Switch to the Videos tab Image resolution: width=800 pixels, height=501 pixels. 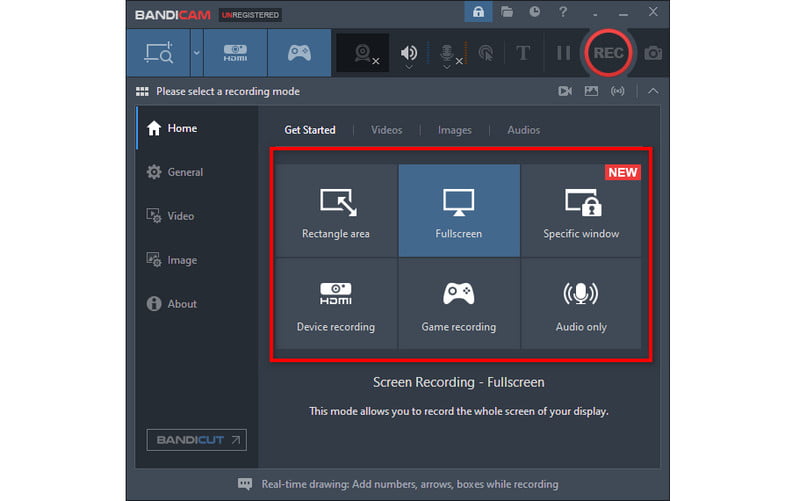[x=386, y=130]
